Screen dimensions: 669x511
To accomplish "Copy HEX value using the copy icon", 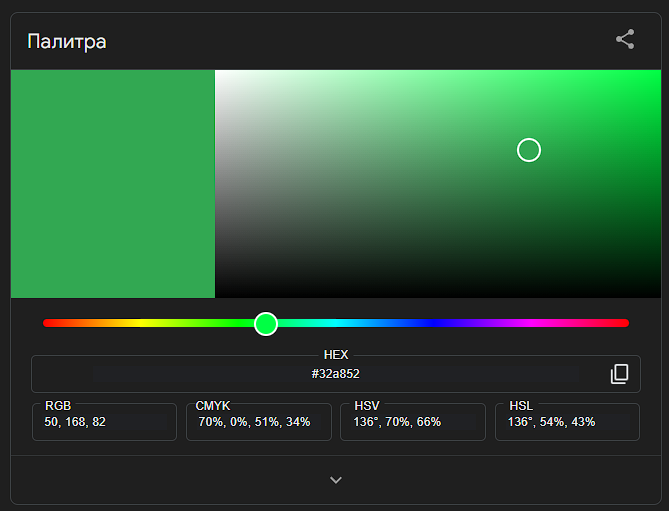I will (x=620, y=374).
